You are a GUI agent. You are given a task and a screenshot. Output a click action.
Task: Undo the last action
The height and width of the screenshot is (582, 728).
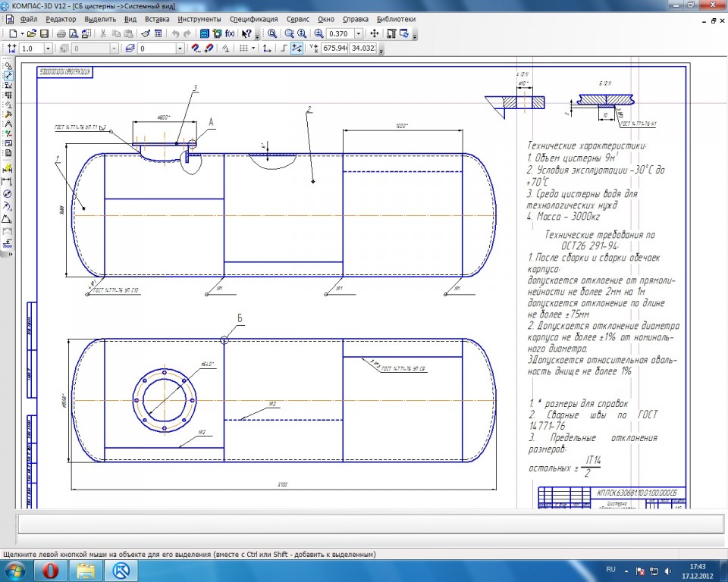tap(175, 33)
